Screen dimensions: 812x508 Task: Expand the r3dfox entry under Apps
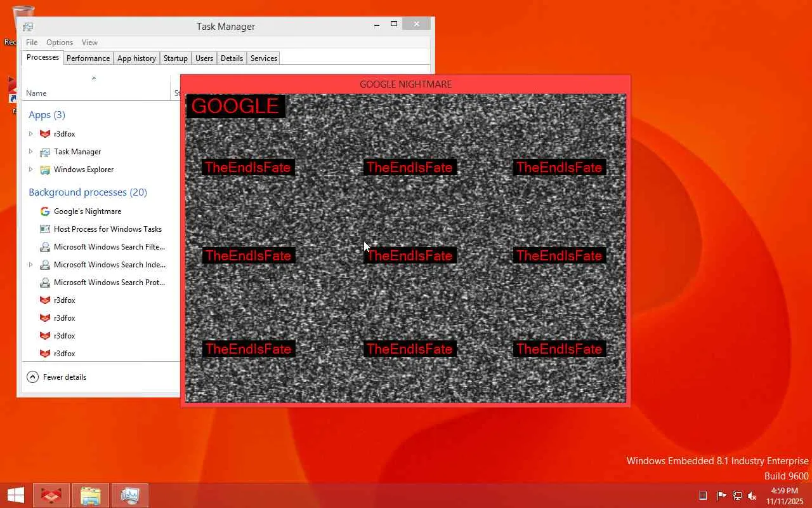(x=30, y=134)
